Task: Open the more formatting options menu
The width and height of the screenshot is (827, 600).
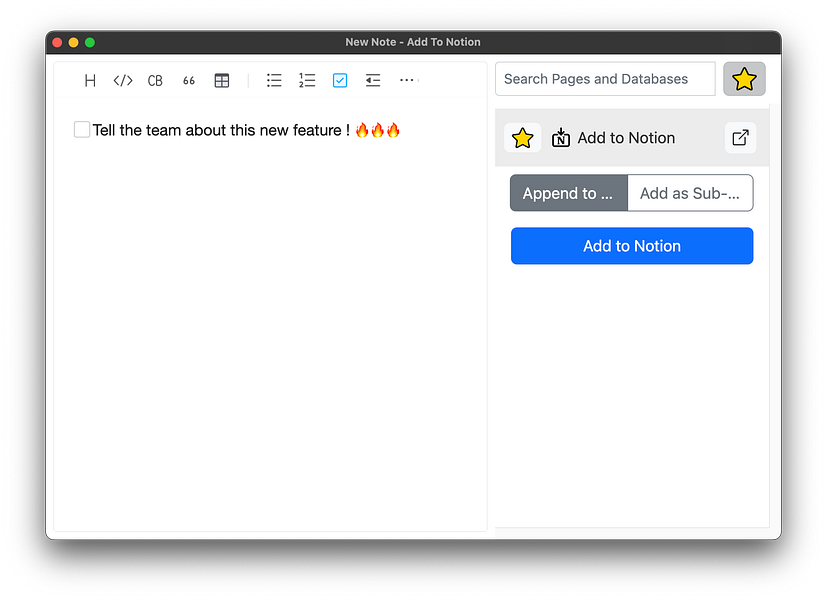Action: pyautogui.click(x=407, y=80)
